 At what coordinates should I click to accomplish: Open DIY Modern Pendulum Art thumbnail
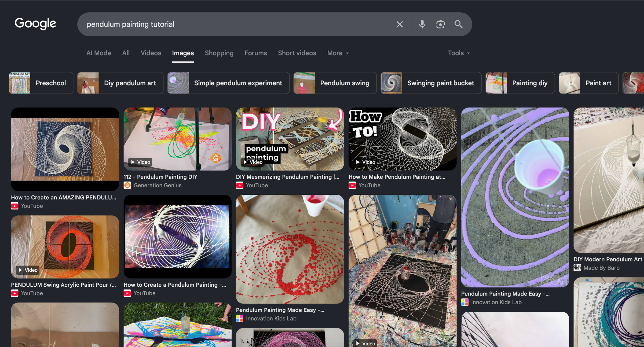pos(609,180)
